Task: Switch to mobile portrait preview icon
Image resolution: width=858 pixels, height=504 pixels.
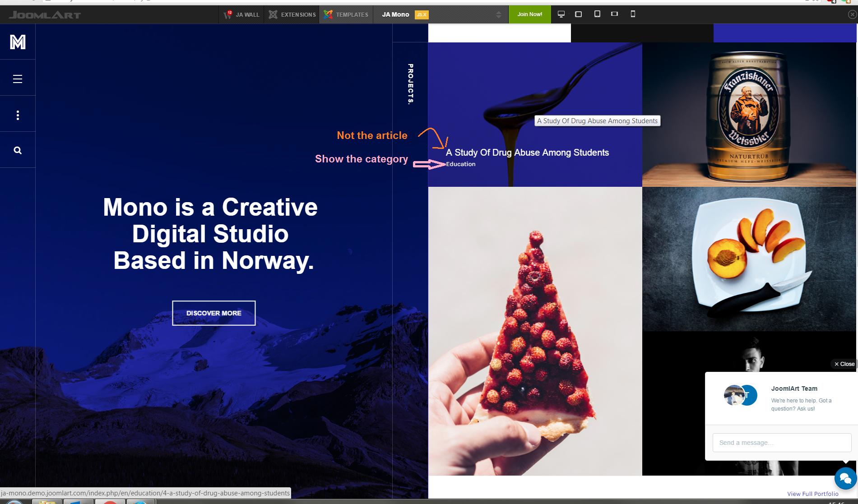Action: point(633,14)
